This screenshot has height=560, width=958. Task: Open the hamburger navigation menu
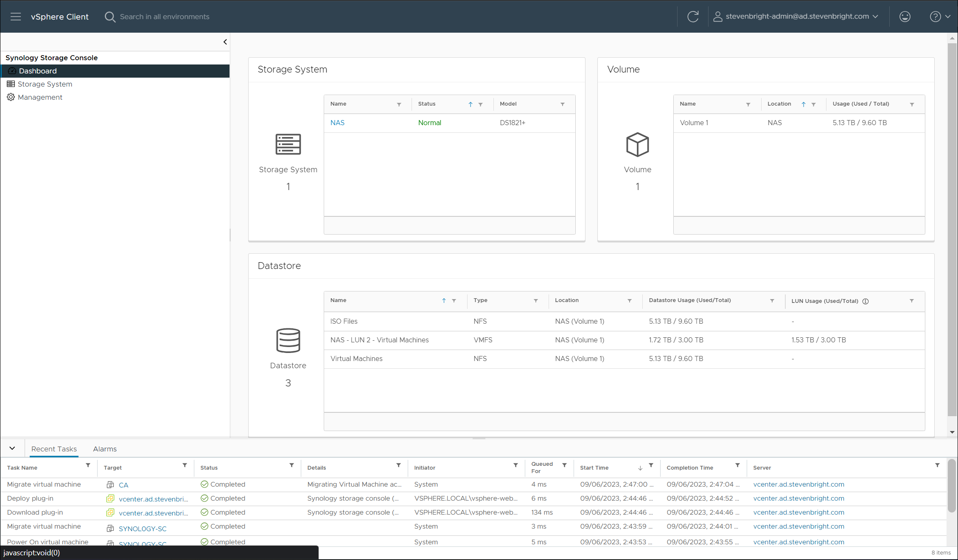point(16,17)
